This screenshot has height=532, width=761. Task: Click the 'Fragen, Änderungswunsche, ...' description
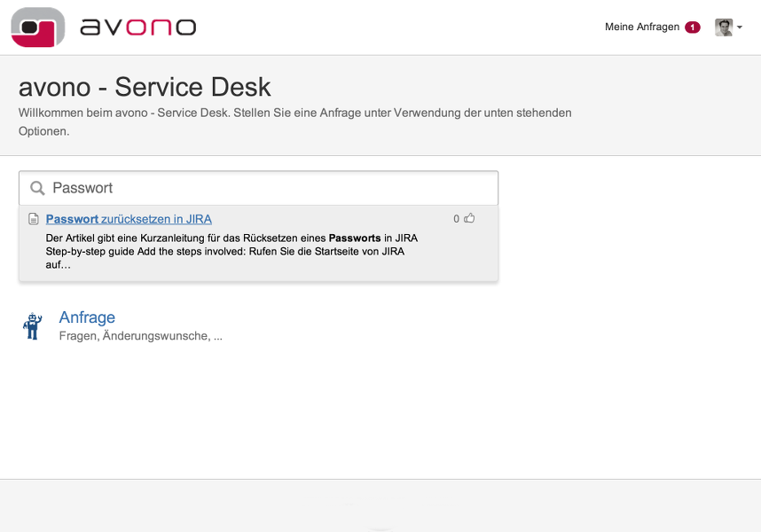141,336
